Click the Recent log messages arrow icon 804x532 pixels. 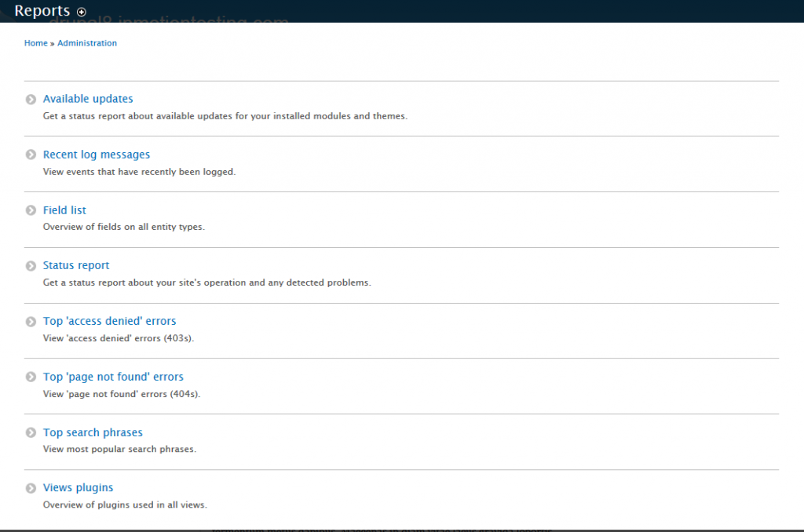tap(31, 155)
